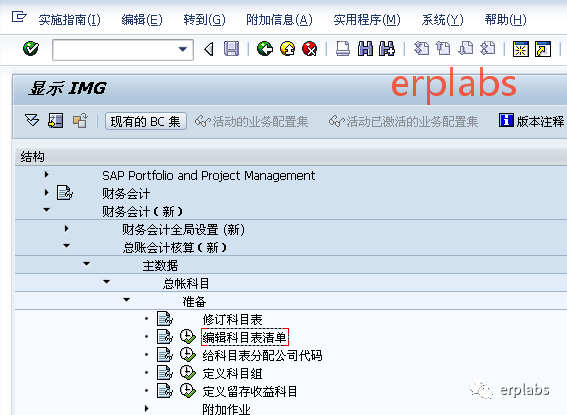
Task: Execute activity clock icon for 定义科目组
Action: [188, 373]
